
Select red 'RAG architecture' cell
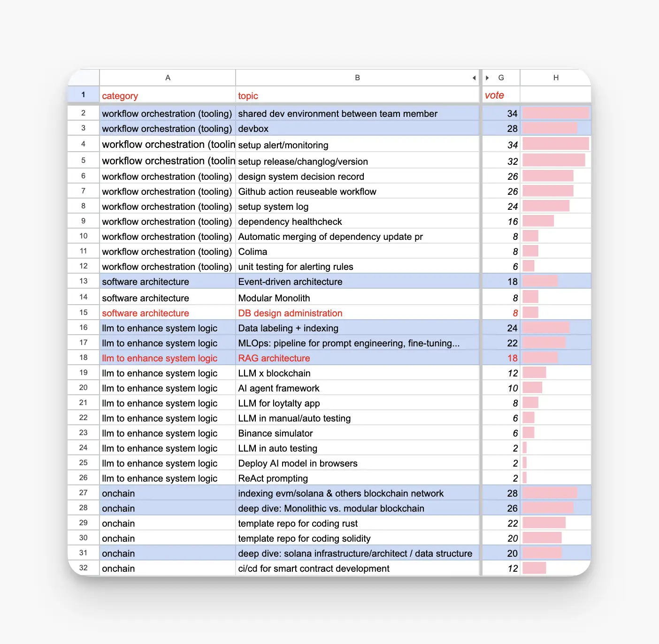coord(357,358)
